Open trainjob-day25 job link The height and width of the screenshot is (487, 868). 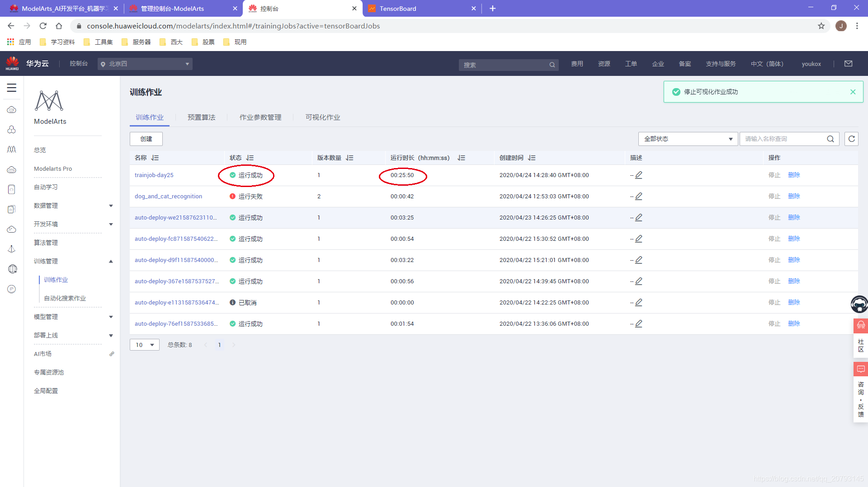pos(154,175)
